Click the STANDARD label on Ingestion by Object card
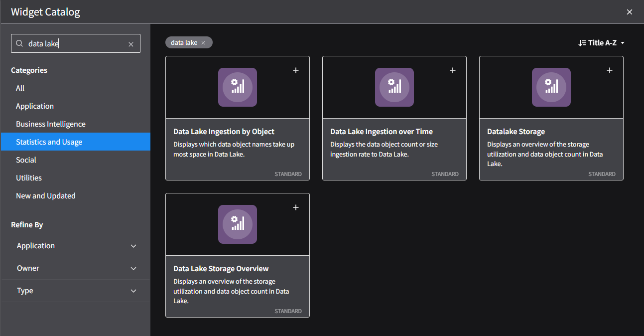Screen dimensions: 644x336 point(288,174)
